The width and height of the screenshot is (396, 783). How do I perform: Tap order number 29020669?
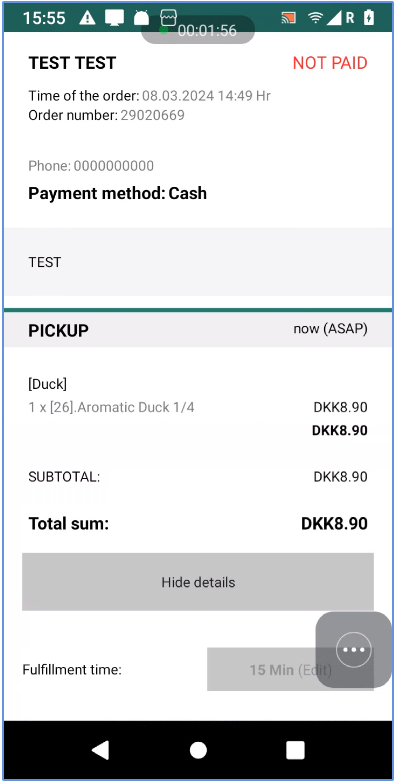(152, 115)
